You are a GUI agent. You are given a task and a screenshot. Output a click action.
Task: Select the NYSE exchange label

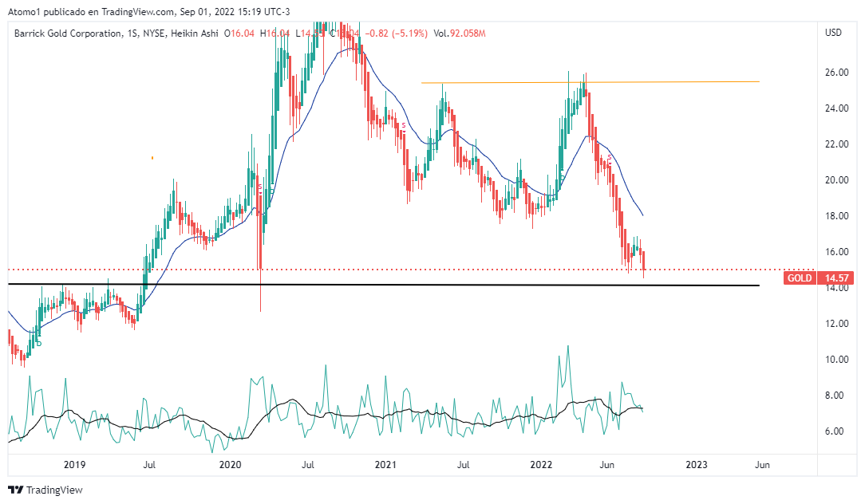pyautogui.click(x=154, y=33)
